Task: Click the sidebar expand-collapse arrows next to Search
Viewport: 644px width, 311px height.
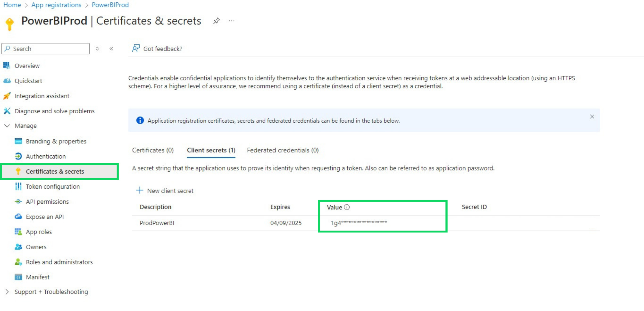Action: pos(97,49)
